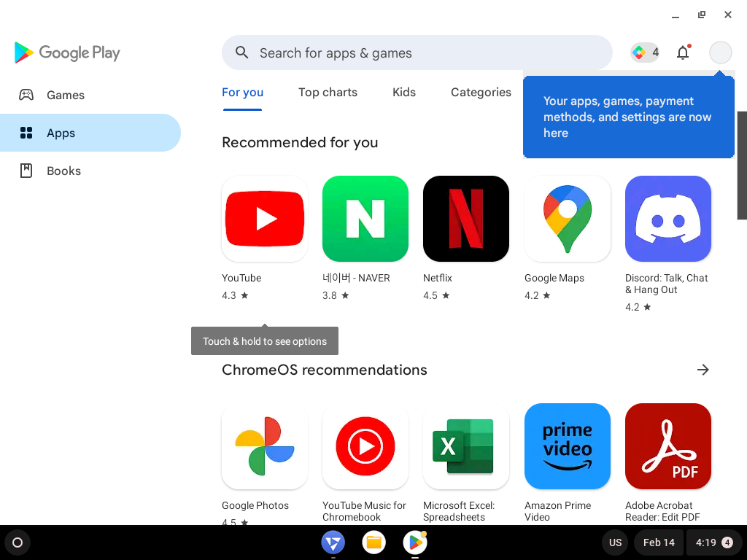
Task: Click the Search for apps & games field
Action: tap(417, 52)
